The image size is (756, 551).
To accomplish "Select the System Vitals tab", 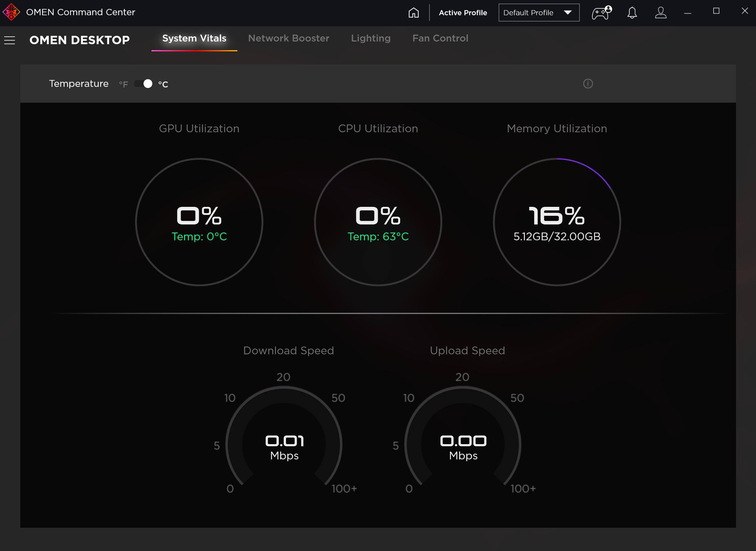I will point(194,39).
